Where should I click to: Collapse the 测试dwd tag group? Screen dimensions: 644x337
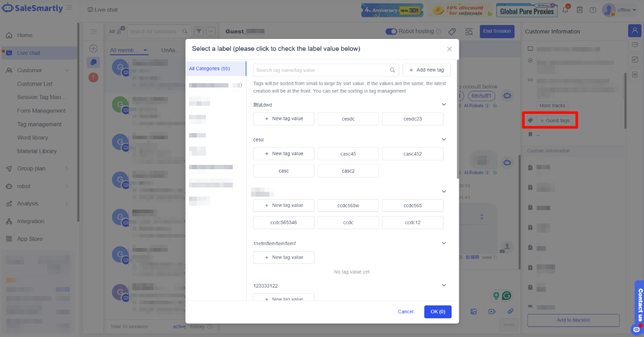(x=444, y=104)
